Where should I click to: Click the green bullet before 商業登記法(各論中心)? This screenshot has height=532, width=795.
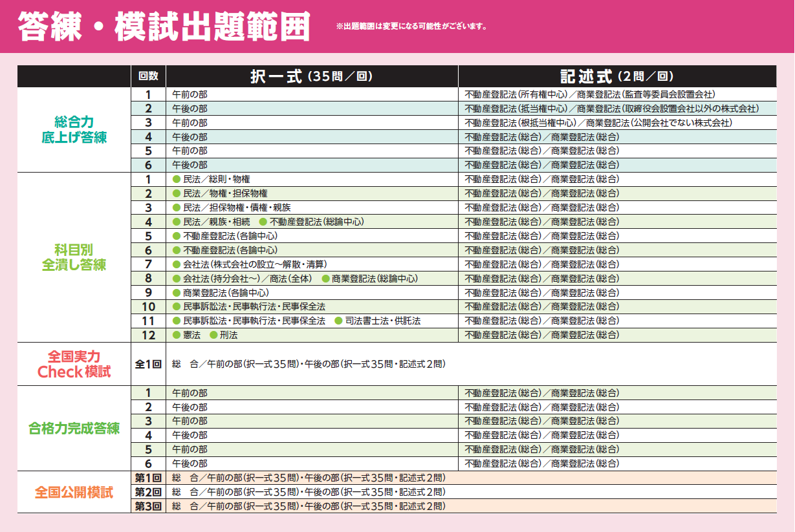point(176,293)
